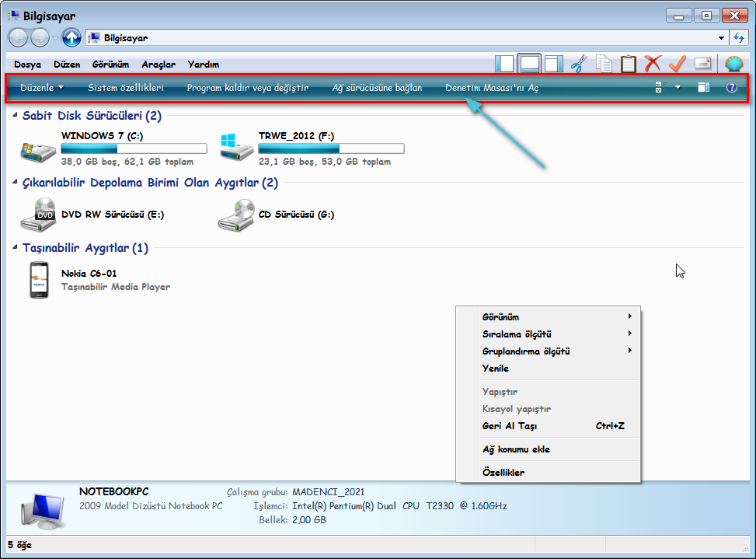This screenshot has width=756, height=559.
Task: Toggle the preview pane button in command bar
Action: click(704, 87)
